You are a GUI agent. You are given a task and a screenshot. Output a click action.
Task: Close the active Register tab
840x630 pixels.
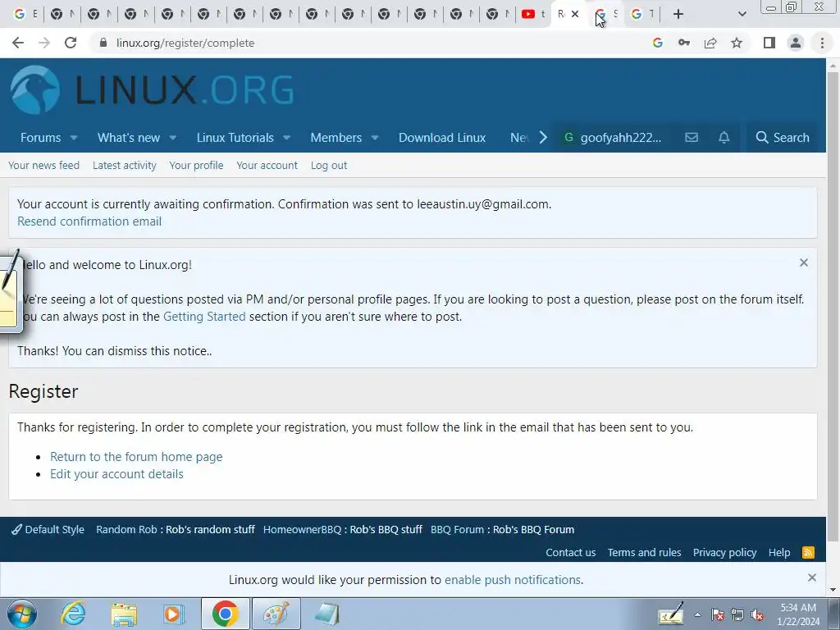(x=575, y=14)
